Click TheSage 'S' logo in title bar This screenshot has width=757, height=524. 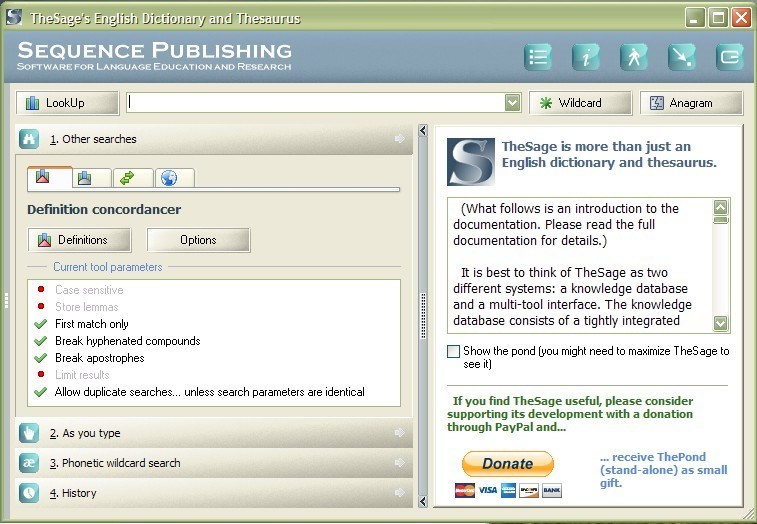14,17
